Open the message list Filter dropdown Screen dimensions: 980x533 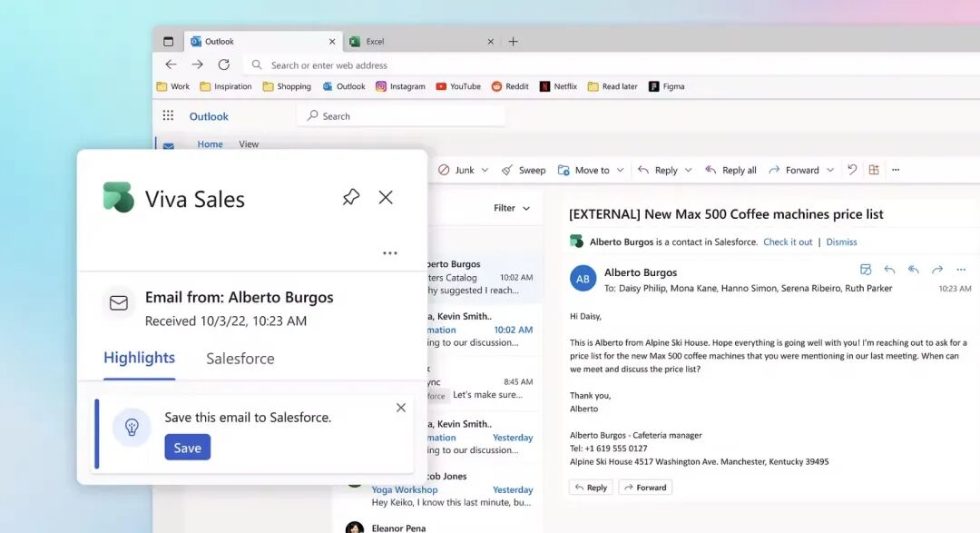point(512,208)
